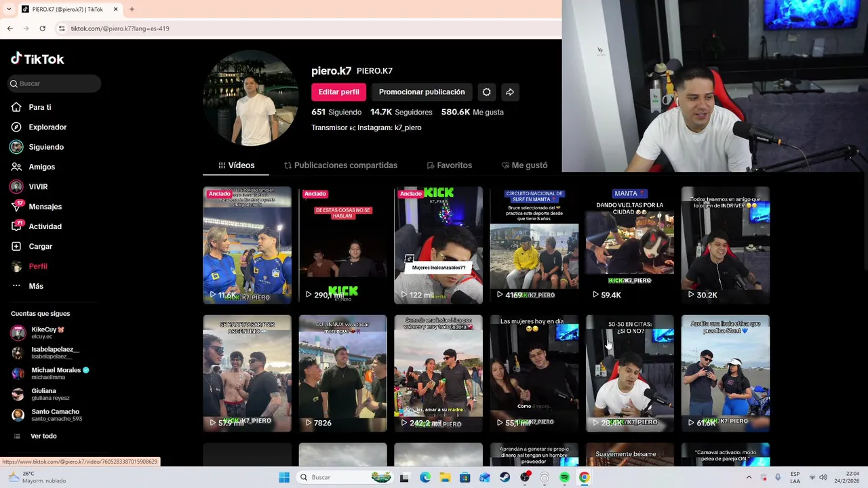This screenshot has width=868, height=488.
Task: Click the browser back arrow
Action: (x=9, y=28)
